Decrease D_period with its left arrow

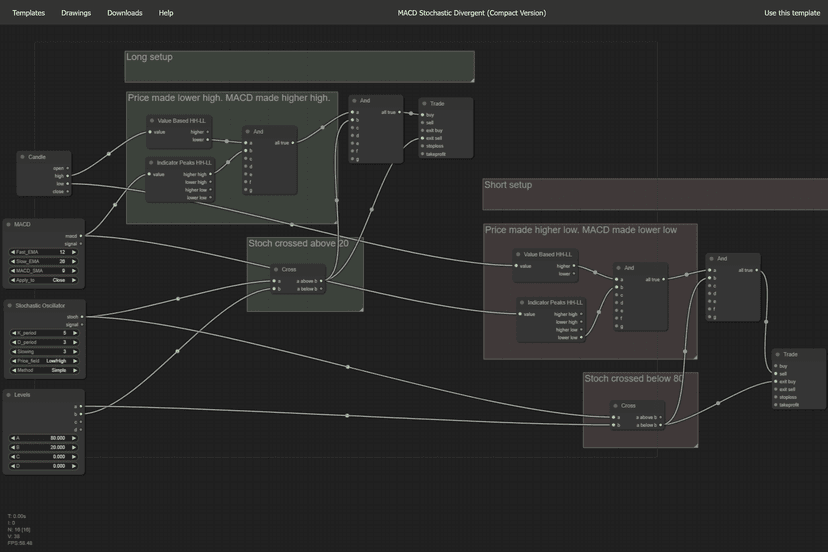pos(14,342)
